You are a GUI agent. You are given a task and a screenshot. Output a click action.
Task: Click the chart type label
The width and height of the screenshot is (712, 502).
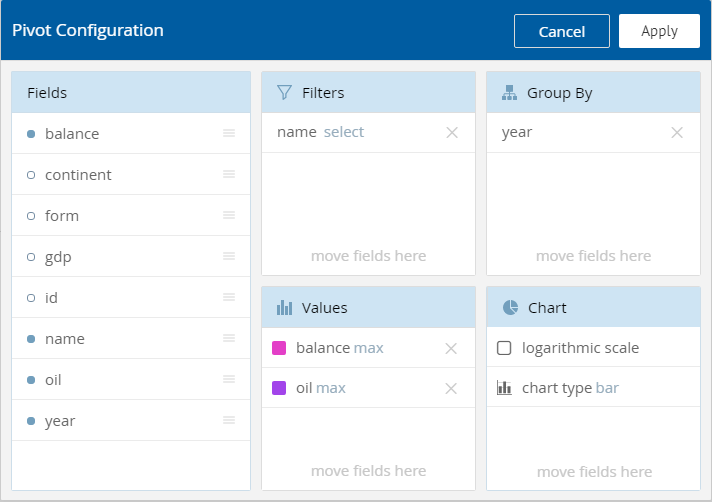[557, 388]
